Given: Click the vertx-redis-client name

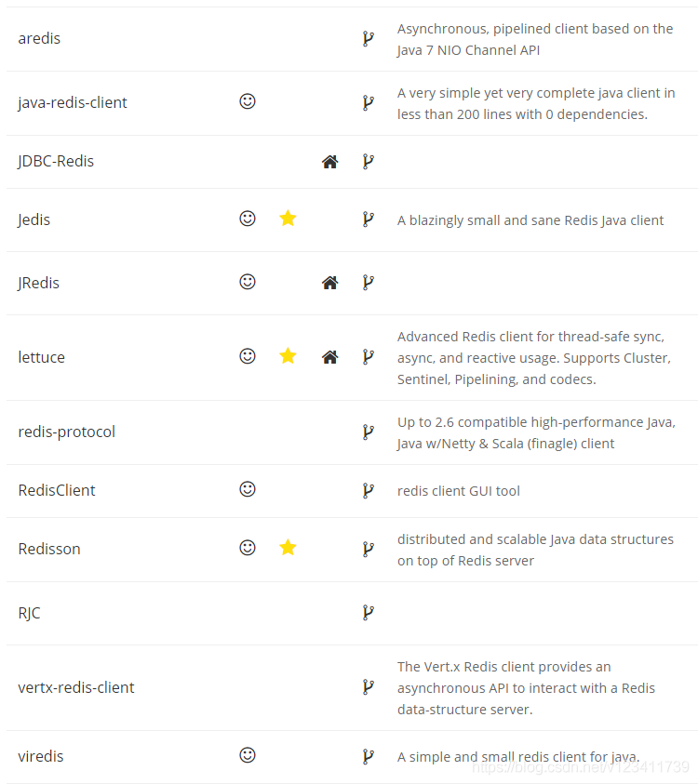Looking at the screenshot, I should [76, 687].
